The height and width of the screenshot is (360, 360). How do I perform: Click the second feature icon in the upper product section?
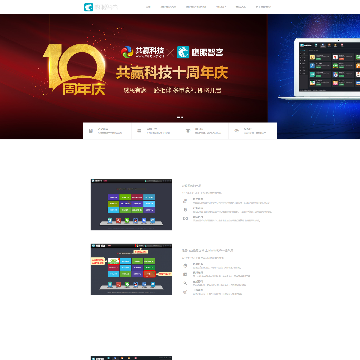click(185, 210)
